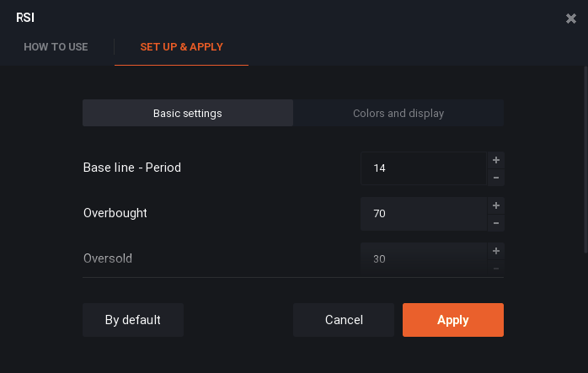Increase Base line Period with plus
This screenshot has width=588, height=373.
click(x=495, y=160)
